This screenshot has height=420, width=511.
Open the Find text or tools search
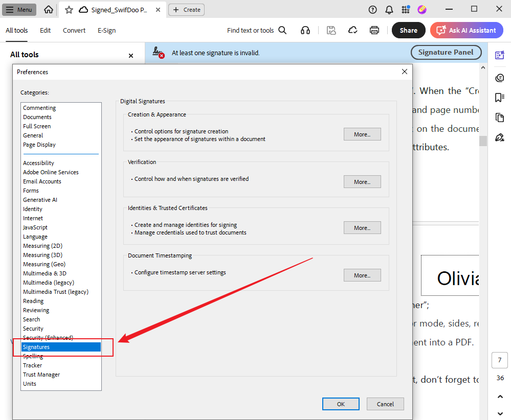click(256, 30)
